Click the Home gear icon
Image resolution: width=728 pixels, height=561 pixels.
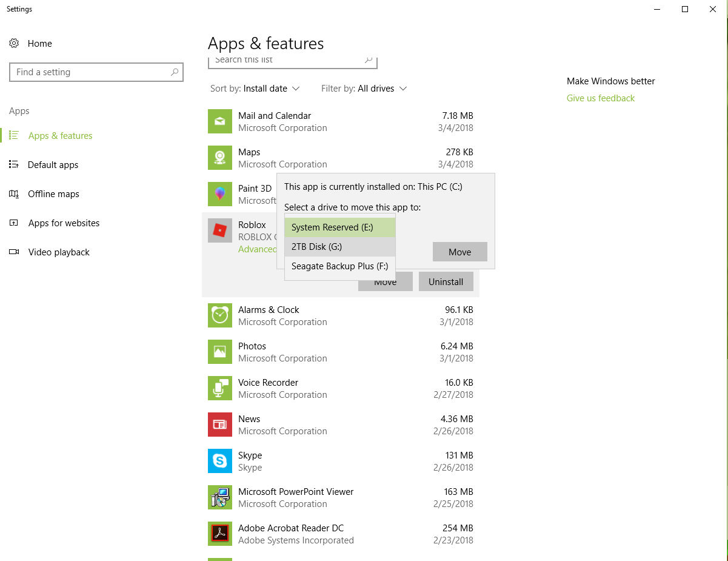[14, 44]
